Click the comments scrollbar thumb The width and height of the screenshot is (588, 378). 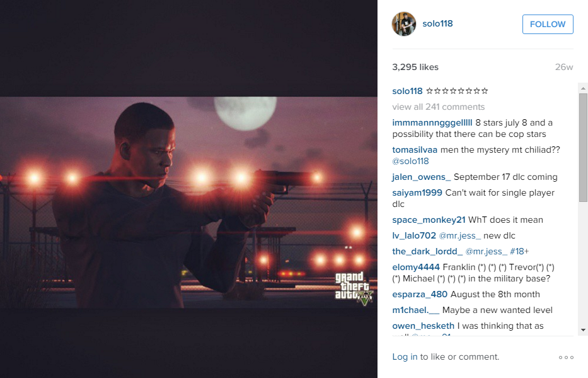[x=583, y=148]
